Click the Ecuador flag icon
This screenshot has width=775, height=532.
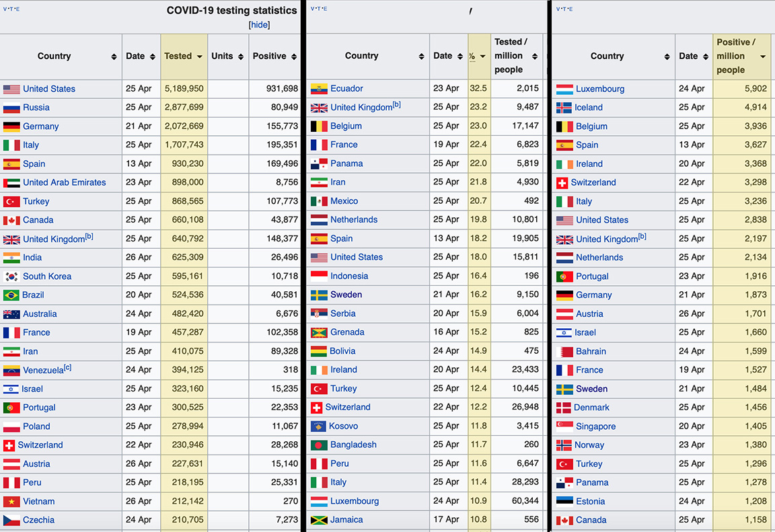[319, 89]
